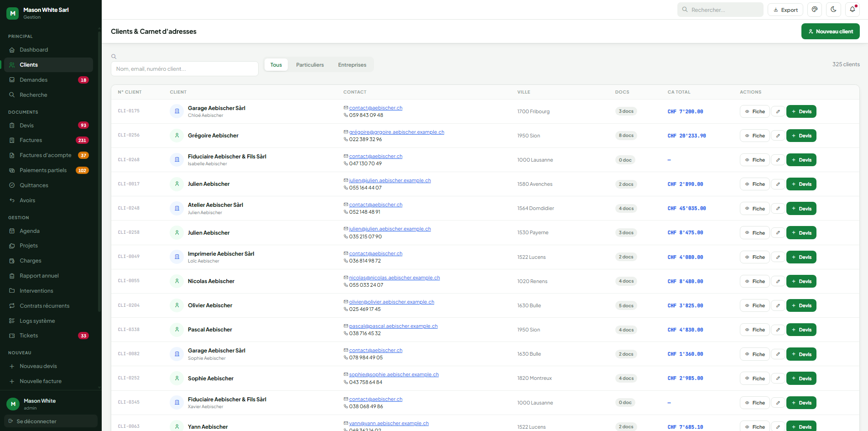Open Recherche in the sidebar
Screen dimensions: 868x431
(49, 95)
